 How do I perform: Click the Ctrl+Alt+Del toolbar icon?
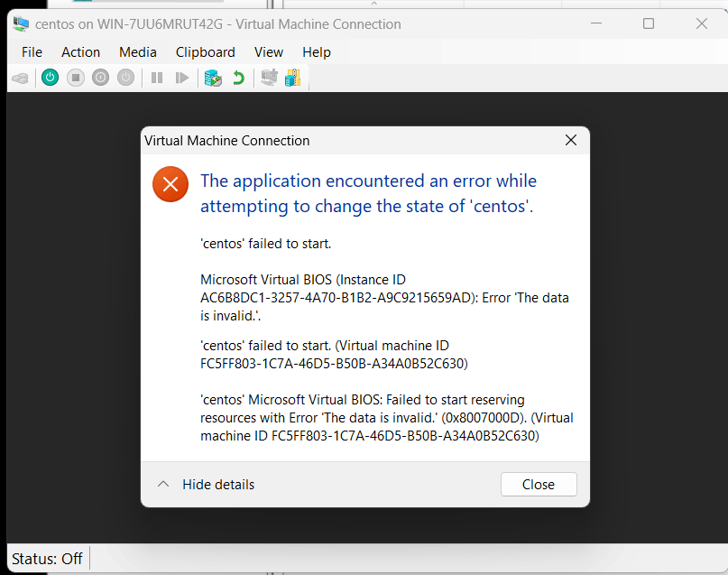[21, 78]
